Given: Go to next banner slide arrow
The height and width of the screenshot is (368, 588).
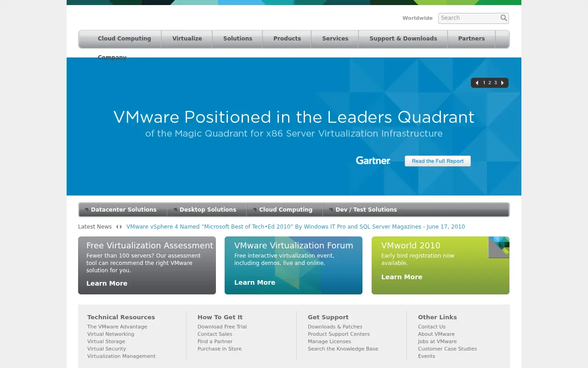Looking at the screenshot, I should 503,83.
